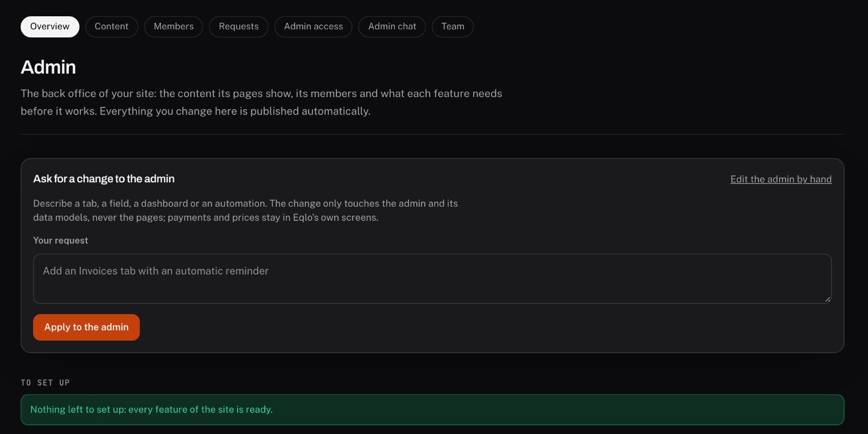The height and width of the screenshot is (434, 868).
Task: Click the Admin page heading
Action: click(48, 67)
